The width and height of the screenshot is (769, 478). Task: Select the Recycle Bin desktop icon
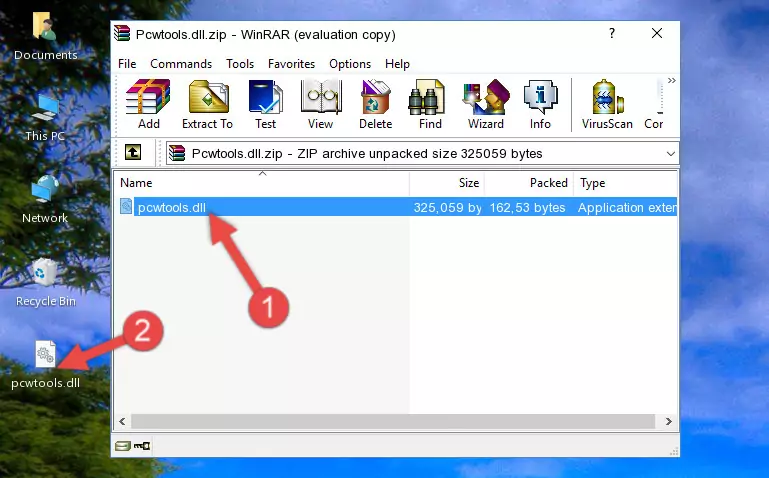(x=46, y=283)
